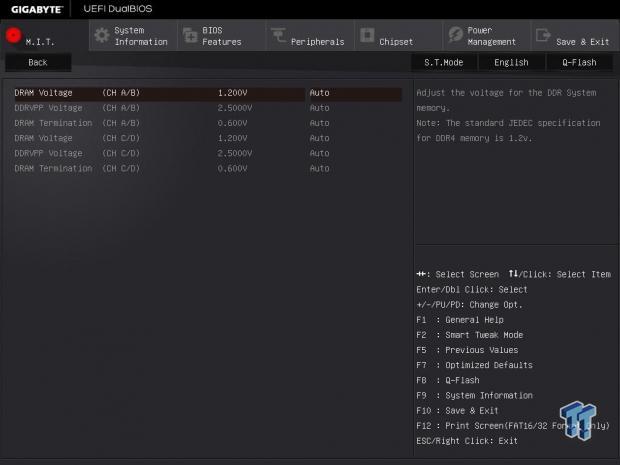Switch to the Chipset tab
This screenshot has height=465, width=620.
396,42
